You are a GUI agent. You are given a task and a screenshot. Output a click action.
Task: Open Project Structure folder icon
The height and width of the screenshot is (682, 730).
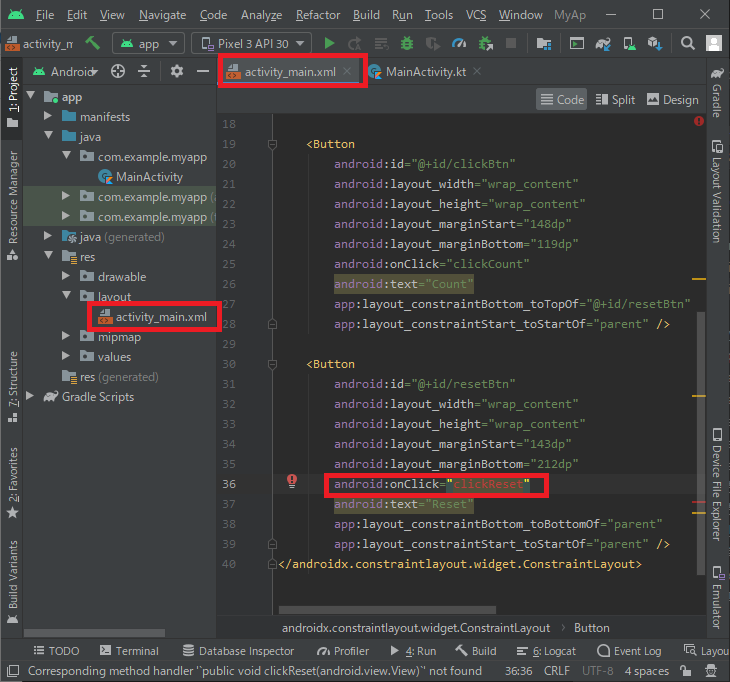[544, 43]
